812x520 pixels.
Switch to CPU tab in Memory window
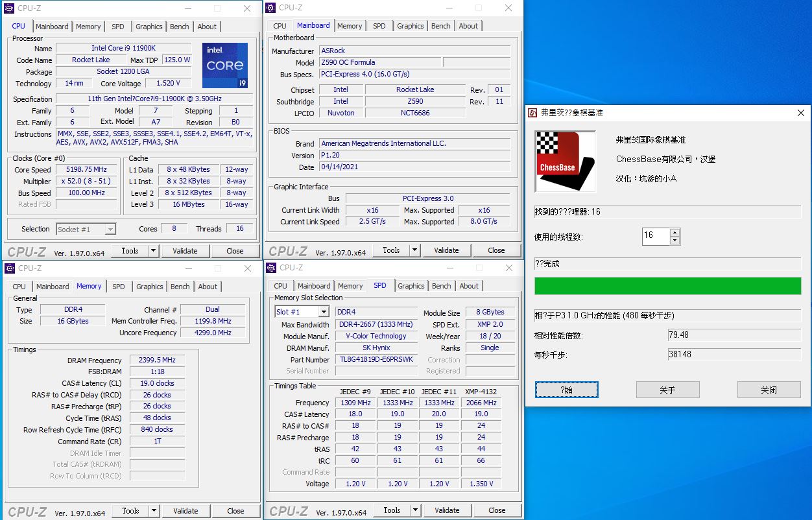(19, 287)
